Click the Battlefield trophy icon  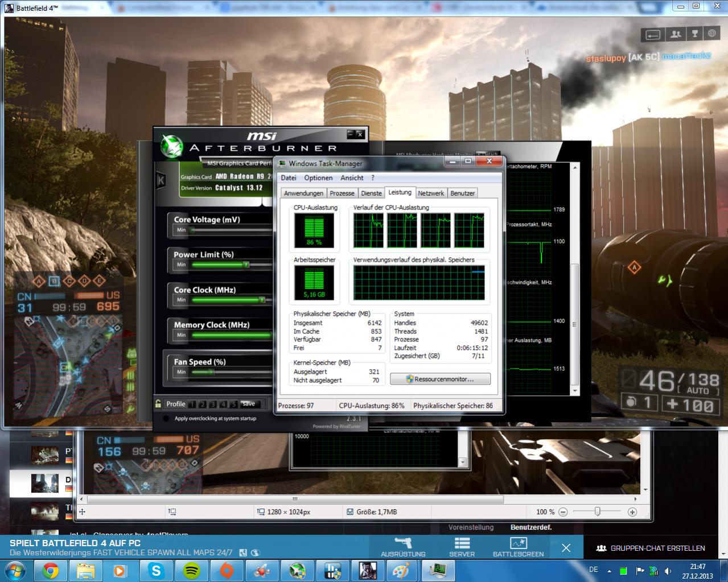point(694,34)
